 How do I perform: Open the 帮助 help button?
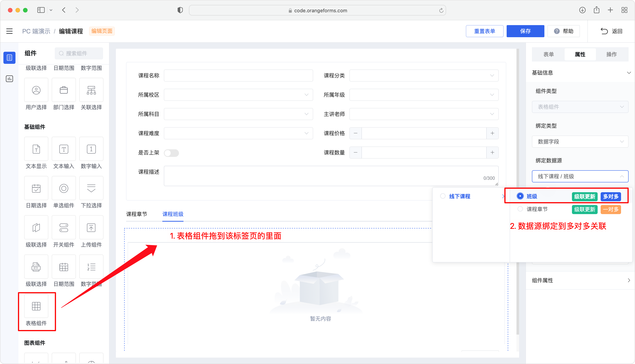[563, 31]
